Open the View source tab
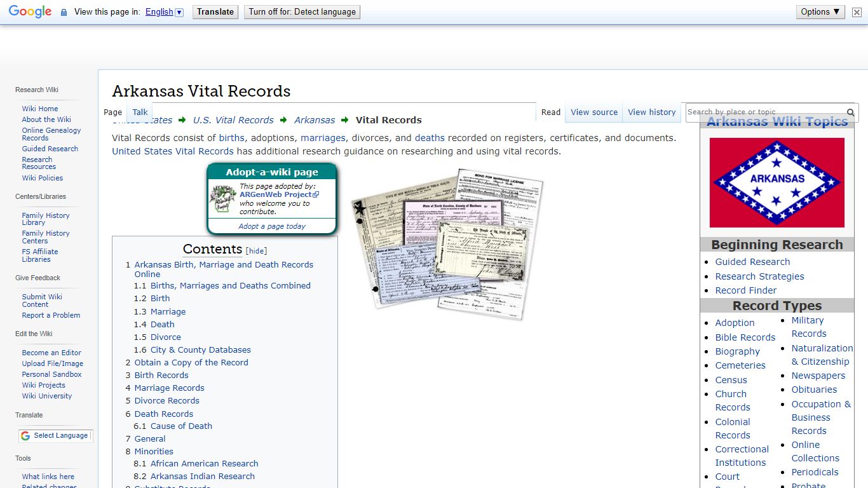868x488 pixels. click(x=594, y=112)
